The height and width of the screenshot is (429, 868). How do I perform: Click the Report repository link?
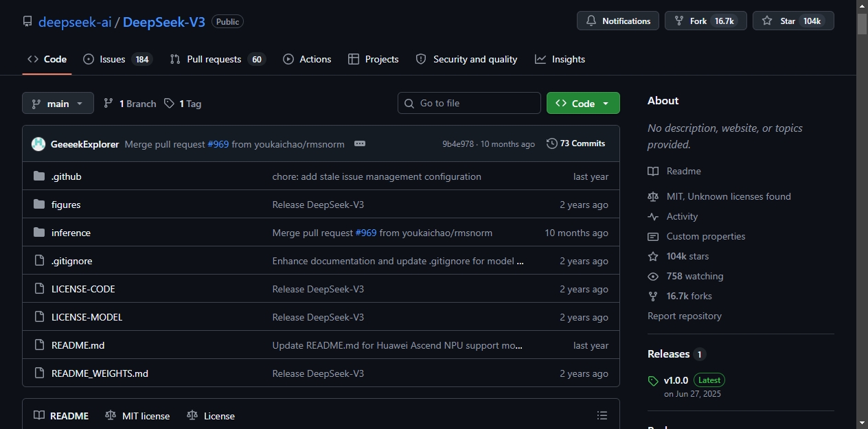pyautogui.click(x=685, y=316)
